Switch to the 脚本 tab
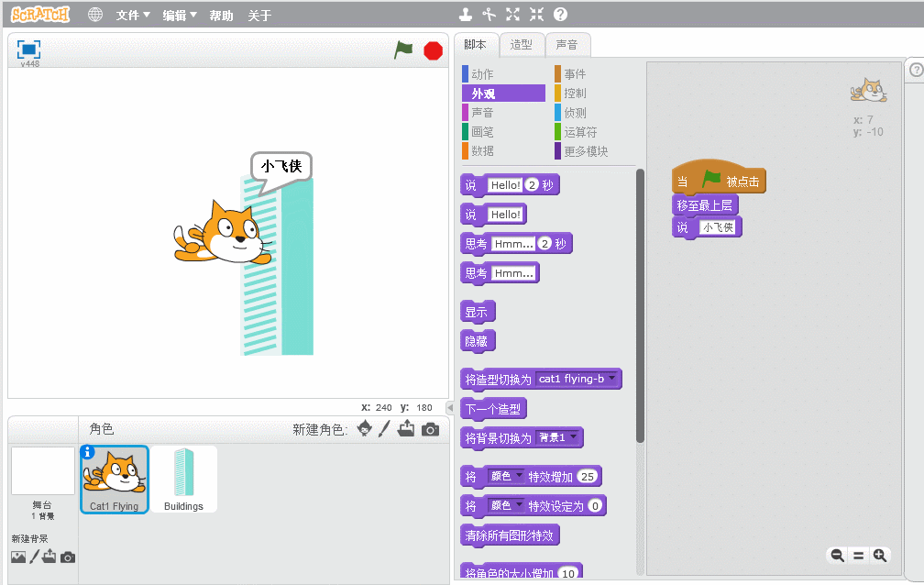Screen dimensions: 924x585 click(x=476, y=45)
